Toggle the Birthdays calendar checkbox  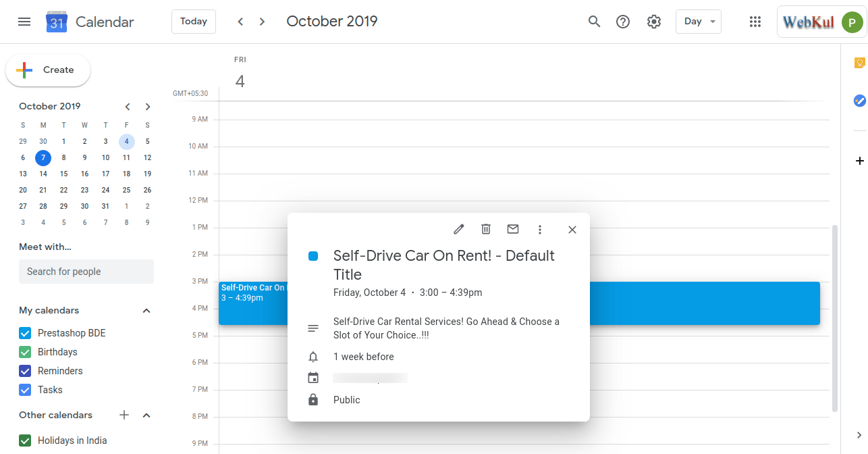pyautogui.click(x=25, y=352)
